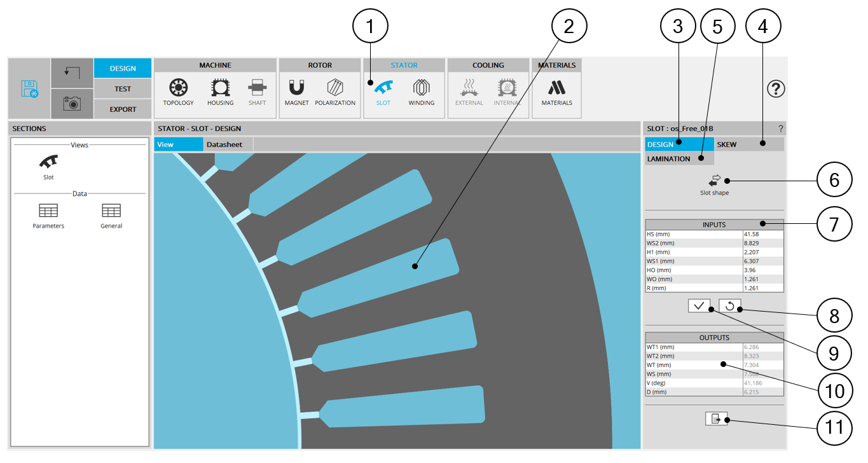The image size is (868, 463).
Task: Open General data table
Action: 111,216
